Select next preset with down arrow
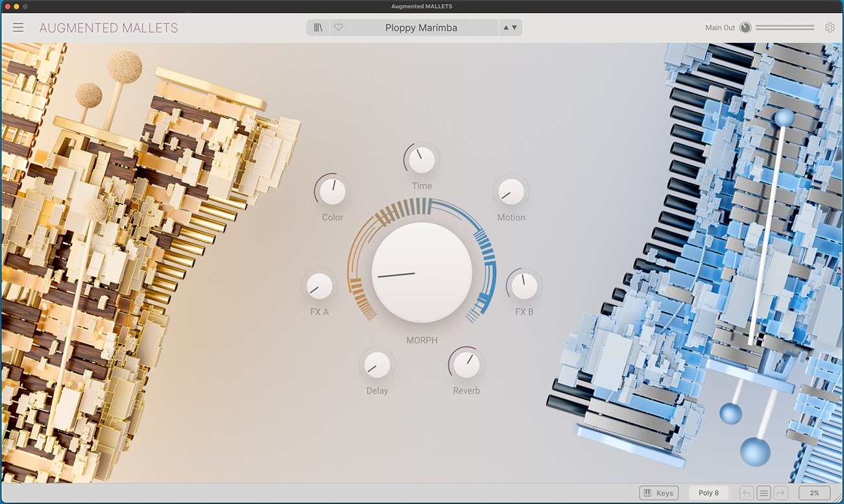This screenshot has width=844, height=504. point(515,27)
